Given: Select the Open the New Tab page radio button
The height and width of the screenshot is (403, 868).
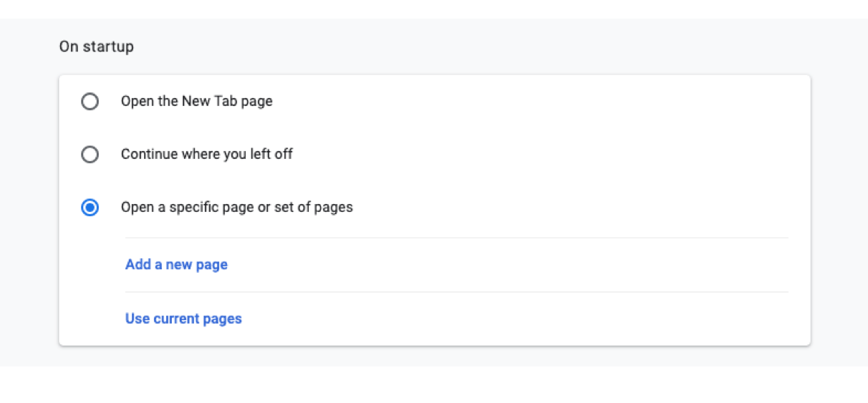Looking at the screenshot, I should pos(90,102).
